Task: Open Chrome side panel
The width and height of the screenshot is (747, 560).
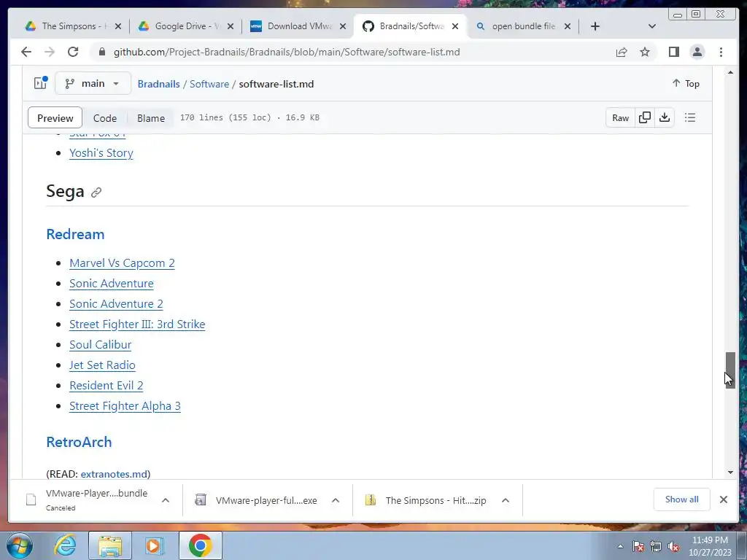Action: click(673, 52)
